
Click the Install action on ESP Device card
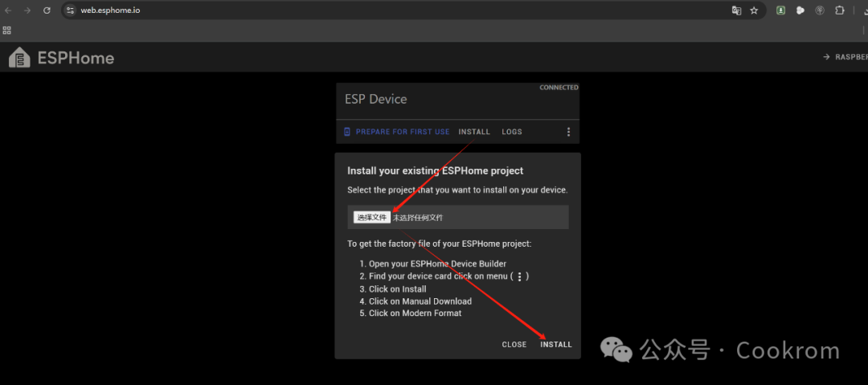coord(474,132)
